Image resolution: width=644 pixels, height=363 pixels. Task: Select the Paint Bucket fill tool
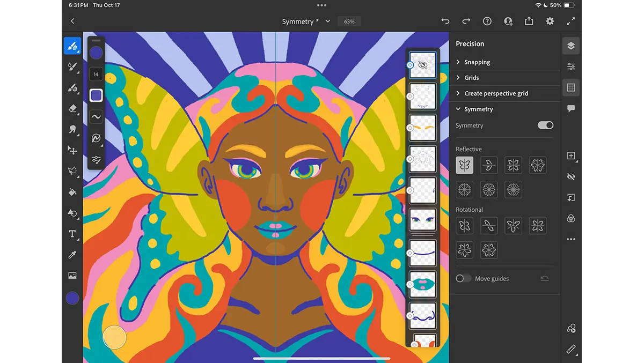(x=72, y=192)
